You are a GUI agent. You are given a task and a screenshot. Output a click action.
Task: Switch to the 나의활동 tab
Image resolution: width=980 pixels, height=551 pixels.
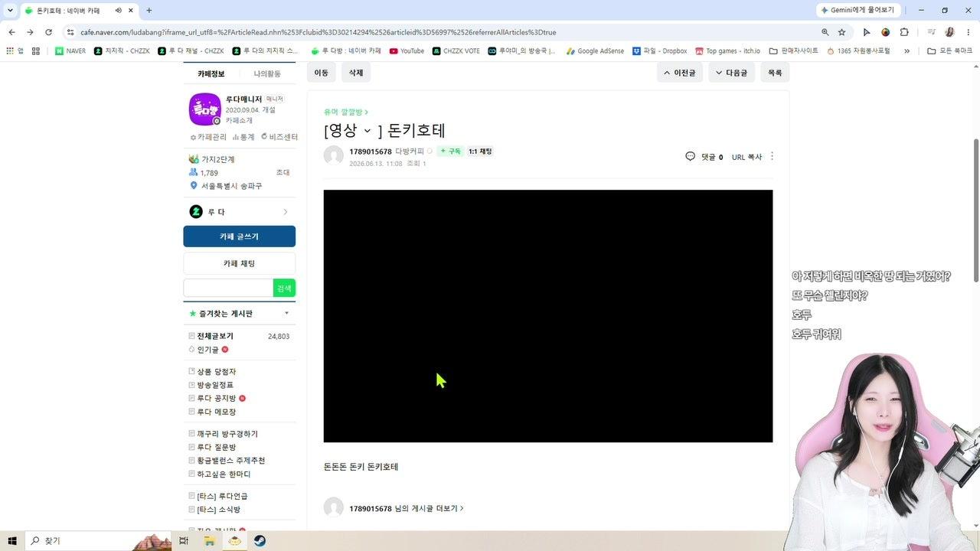[267, 73]
